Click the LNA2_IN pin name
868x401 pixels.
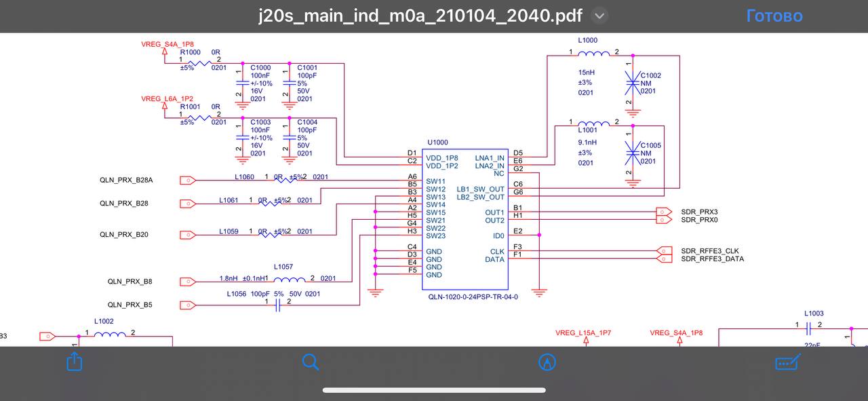[x=490, y=166]
